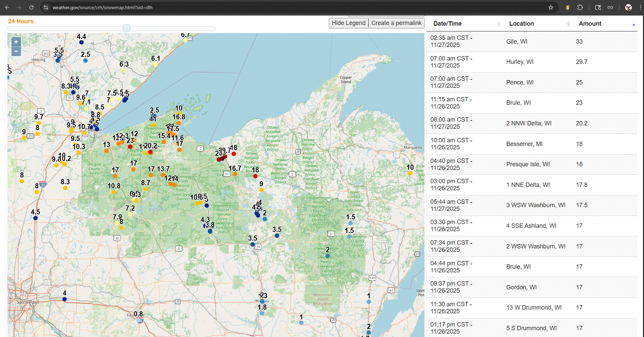This screenshot has height=337, width=644.
Task: Sort the table by Date/Time column
Action: pos(447,24)
